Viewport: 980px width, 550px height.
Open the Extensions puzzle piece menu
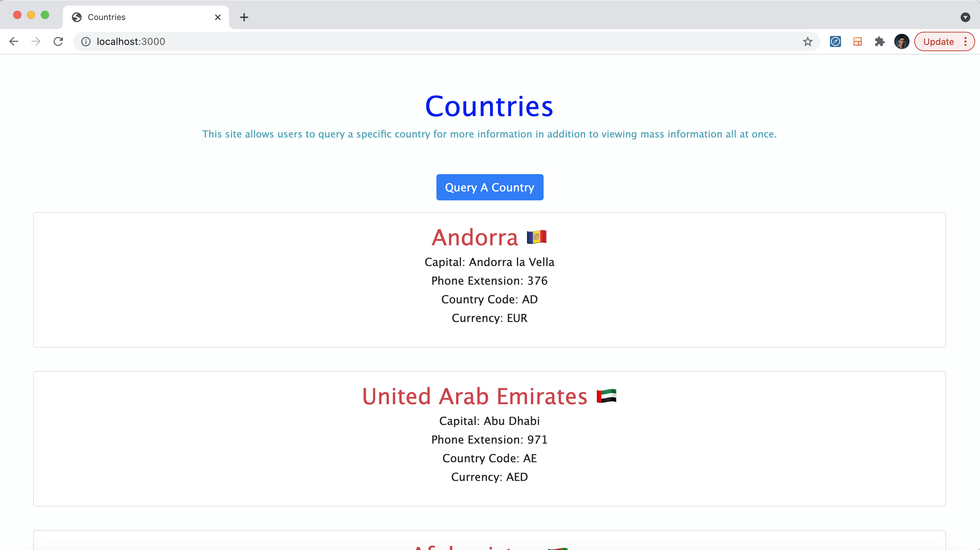(x=879, y=41)
